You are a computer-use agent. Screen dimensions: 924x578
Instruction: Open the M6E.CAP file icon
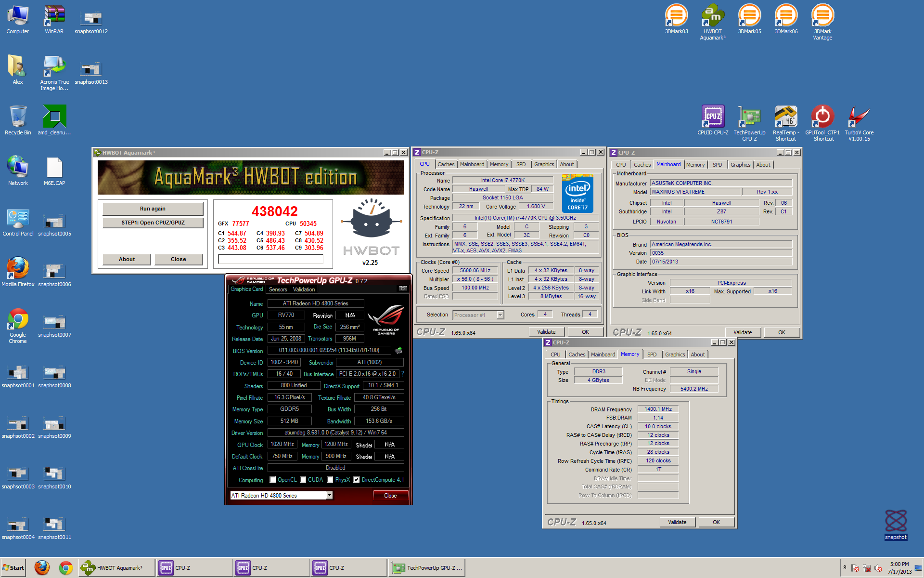[54, 171]
